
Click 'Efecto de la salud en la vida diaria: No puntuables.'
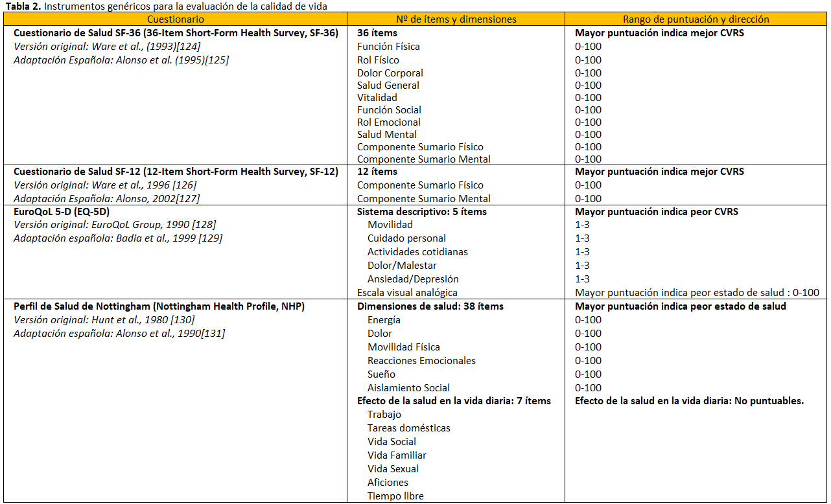pos(689,401)
